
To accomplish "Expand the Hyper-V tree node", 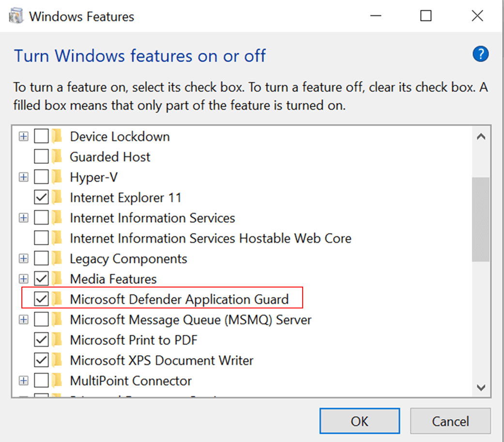I will point(23,177).
